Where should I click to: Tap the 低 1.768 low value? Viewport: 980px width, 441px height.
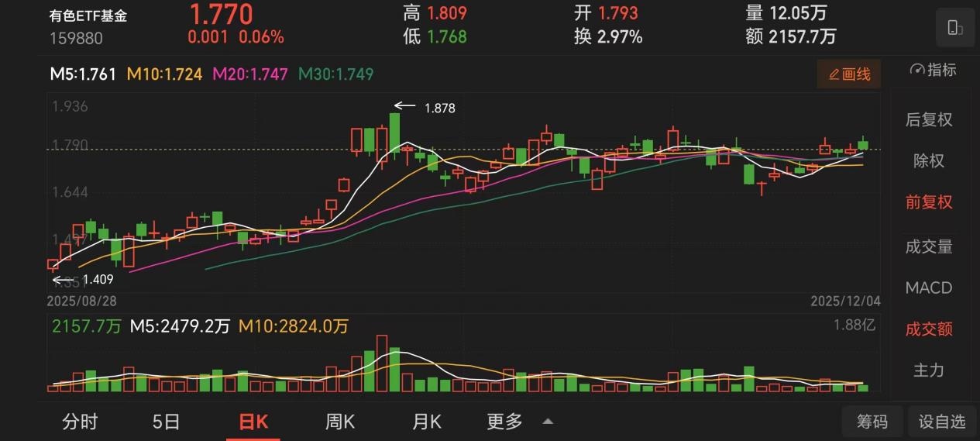(435, 36)
